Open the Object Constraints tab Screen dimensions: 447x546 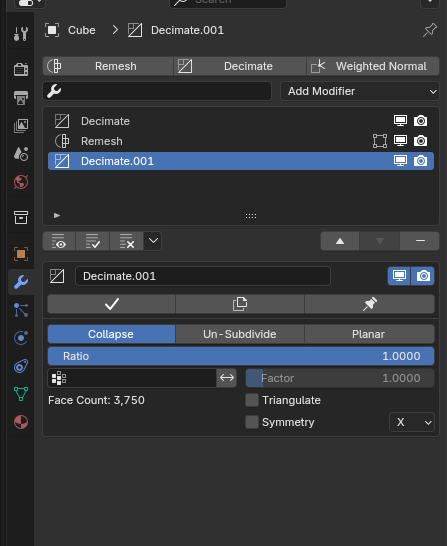tap(21, 366)
